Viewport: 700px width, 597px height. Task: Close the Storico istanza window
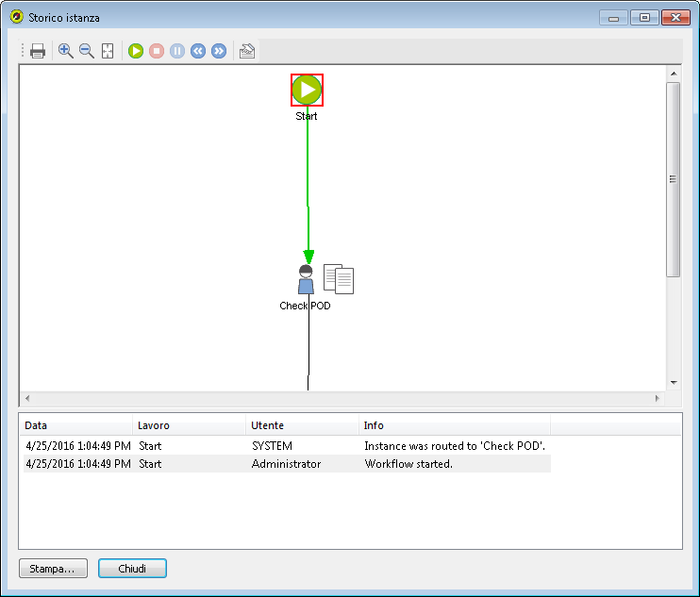[x=675, y=18]
